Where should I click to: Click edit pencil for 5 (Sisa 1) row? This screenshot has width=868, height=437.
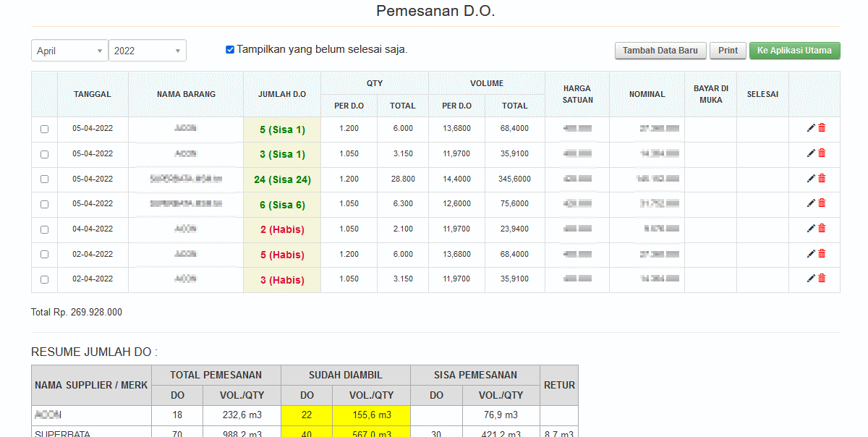pyautogui.click(x=811, y=128)
